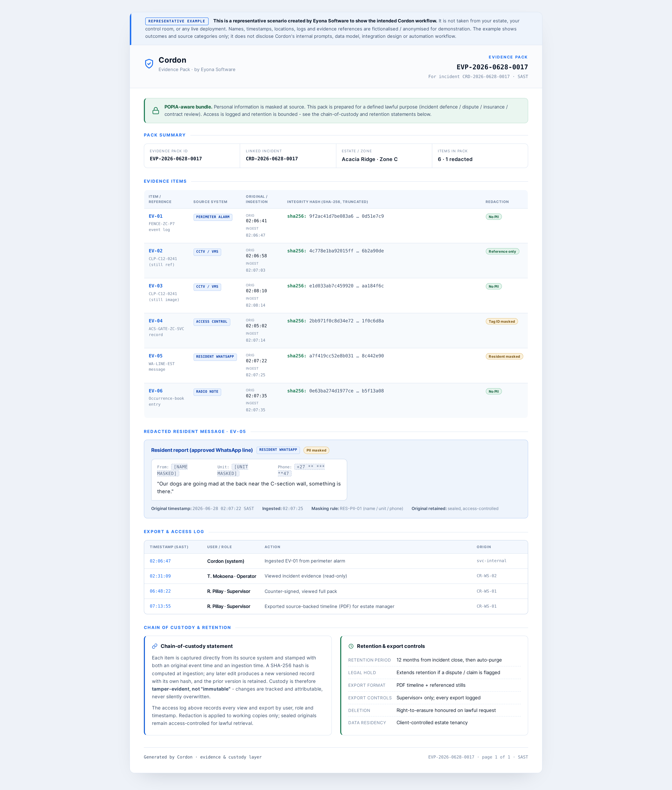Click the 07:13:55 access log timestamp
Viewport: 672px width, 790px height.
point(160,606)
